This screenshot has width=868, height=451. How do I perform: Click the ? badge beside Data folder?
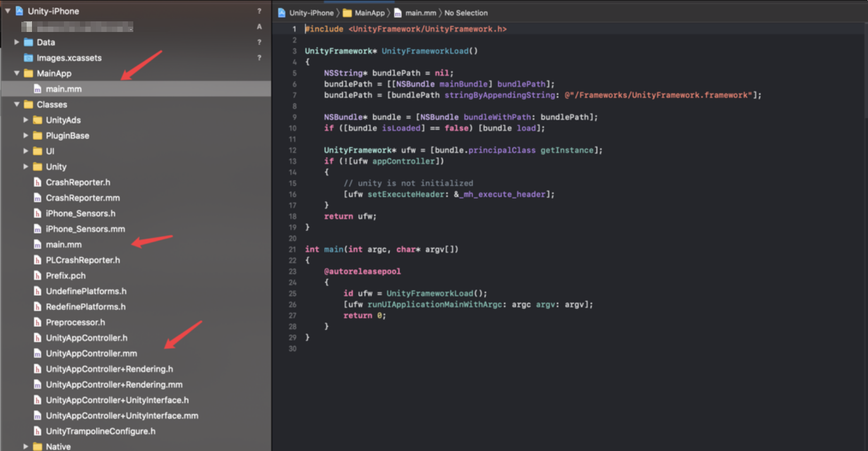(260, 42)
